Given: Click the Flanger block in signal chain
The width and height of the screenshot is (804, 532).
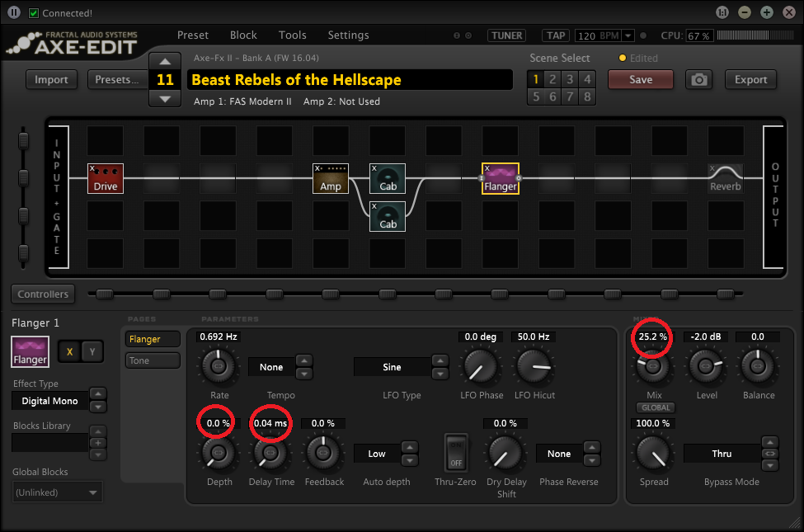Looking at the screenshot, I should [500, 178].
